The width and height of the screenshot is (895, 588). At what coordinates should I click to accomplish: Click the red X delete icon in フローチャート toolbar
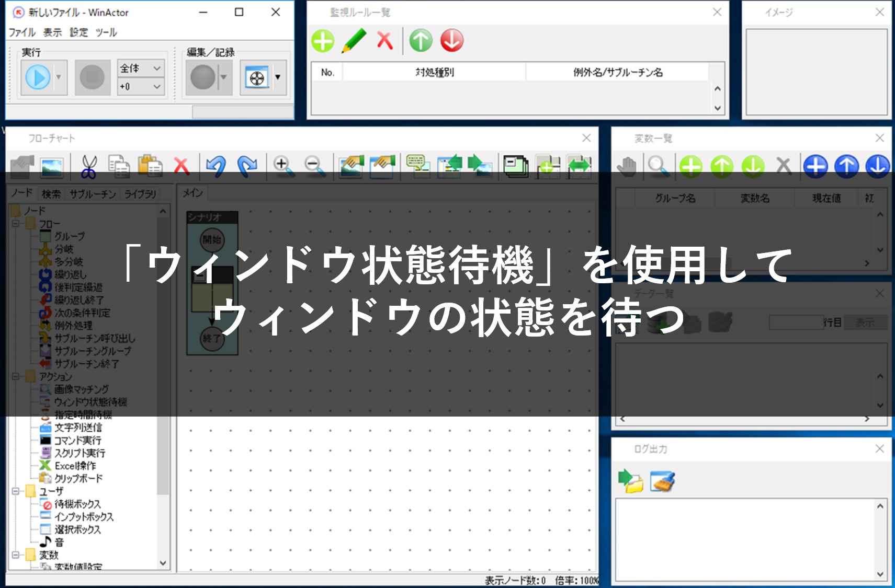181,166
